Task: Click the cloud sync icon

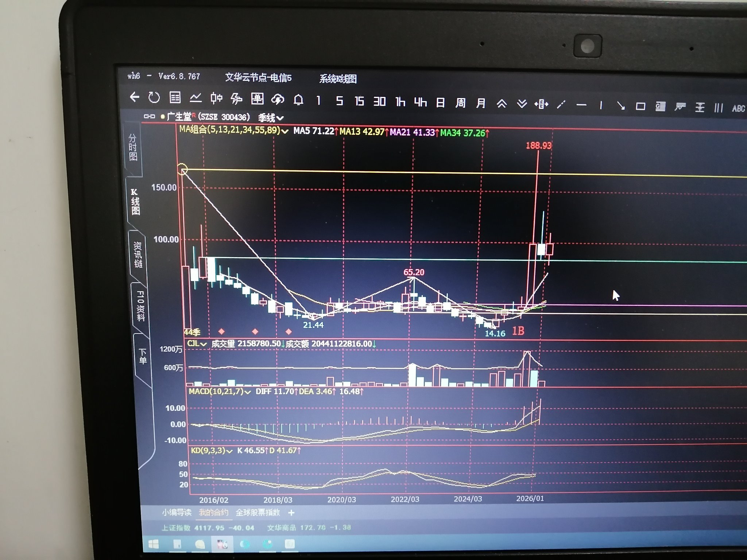Action: [x=278, y=99]
